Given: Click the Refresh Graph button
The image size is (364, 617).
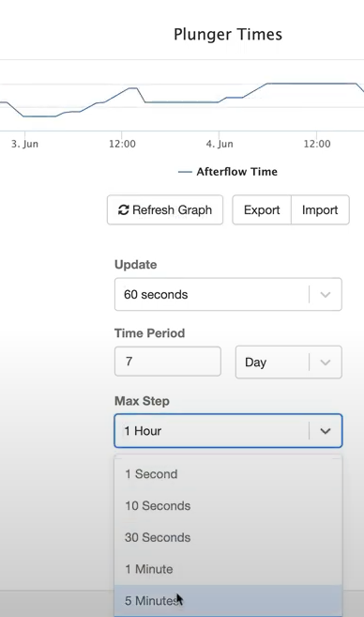Looking at the screenshot, I should click(165, 209).
